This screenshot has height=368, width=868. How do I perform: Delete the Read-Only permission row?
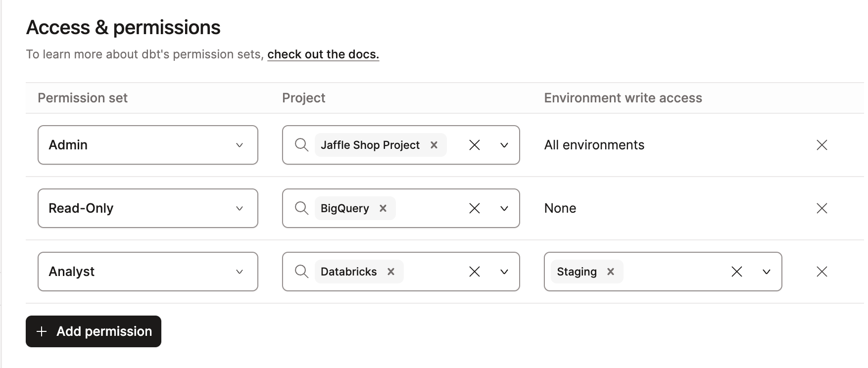(x=821, y=208)
